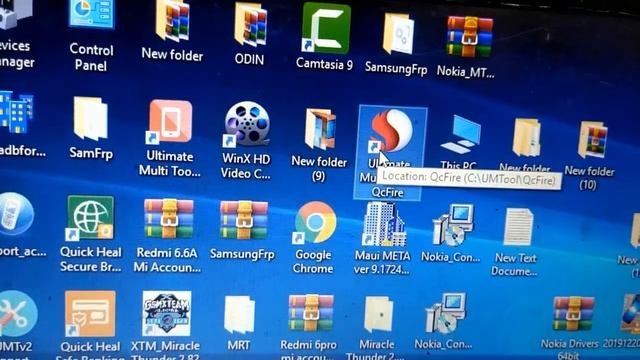Launch WinX HD Video C... shortcut
This screenshot has width=640, height=360.
click(x=246, y=141)
